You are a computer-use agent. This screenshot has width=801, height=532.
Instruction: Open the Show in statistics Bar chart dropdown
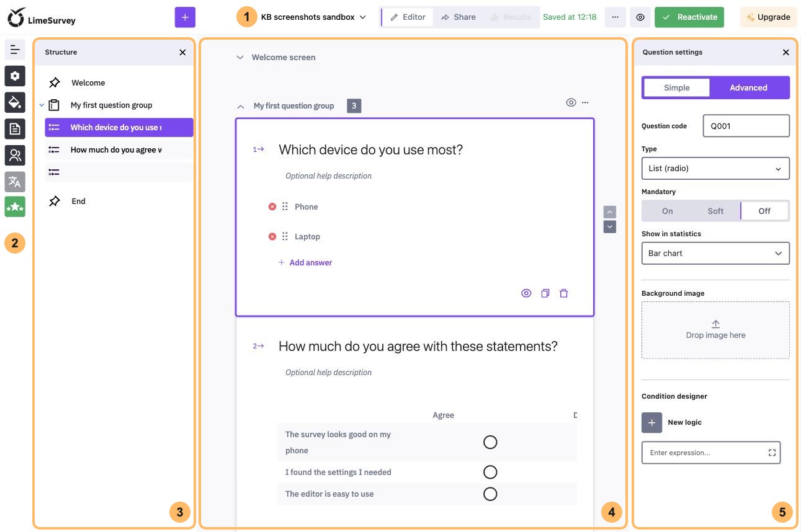click(715, 253)
